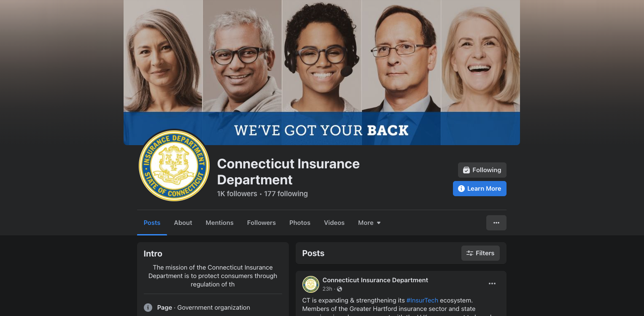The image size is (644, 316).
Task: Click the globe privacy icon on the post
Action: pos(340,289)
